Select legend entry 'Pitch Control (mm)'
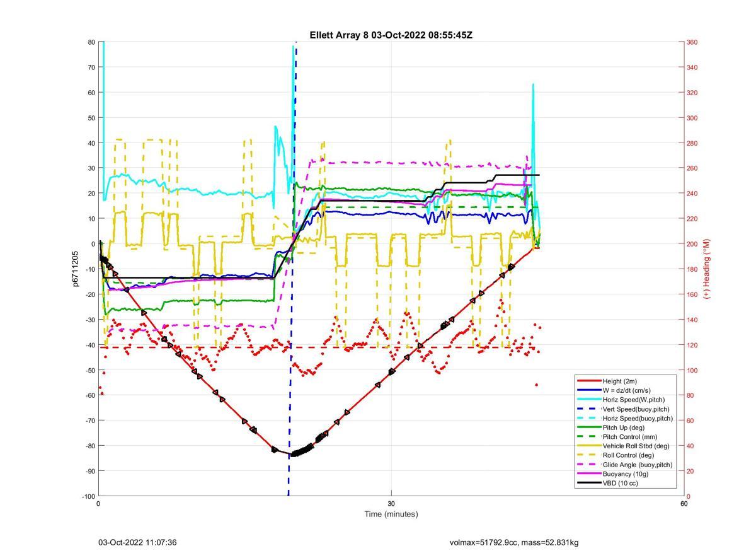This screenshot has width=756, height=558. (631, 436)
